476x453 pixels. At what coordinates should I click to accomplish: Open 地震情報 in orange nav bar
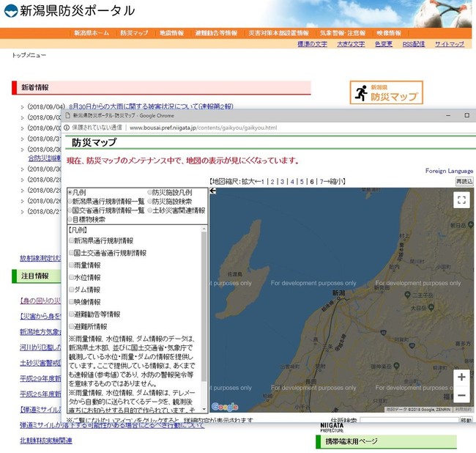(x=172, y=33)
